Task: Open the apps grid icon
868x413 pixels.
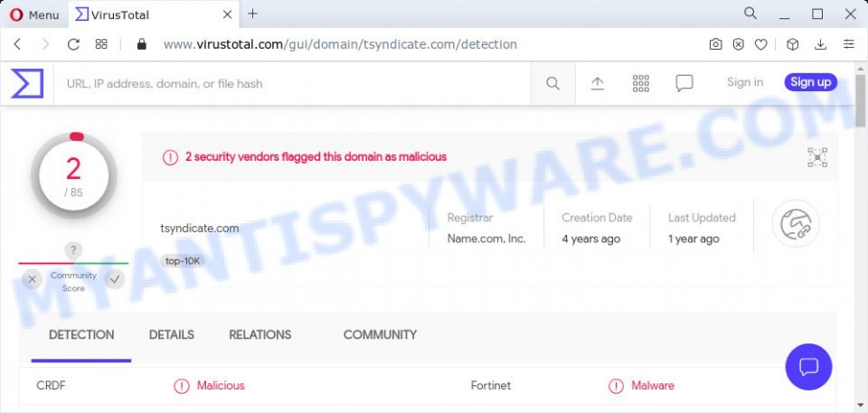Action: pos(640,84)
